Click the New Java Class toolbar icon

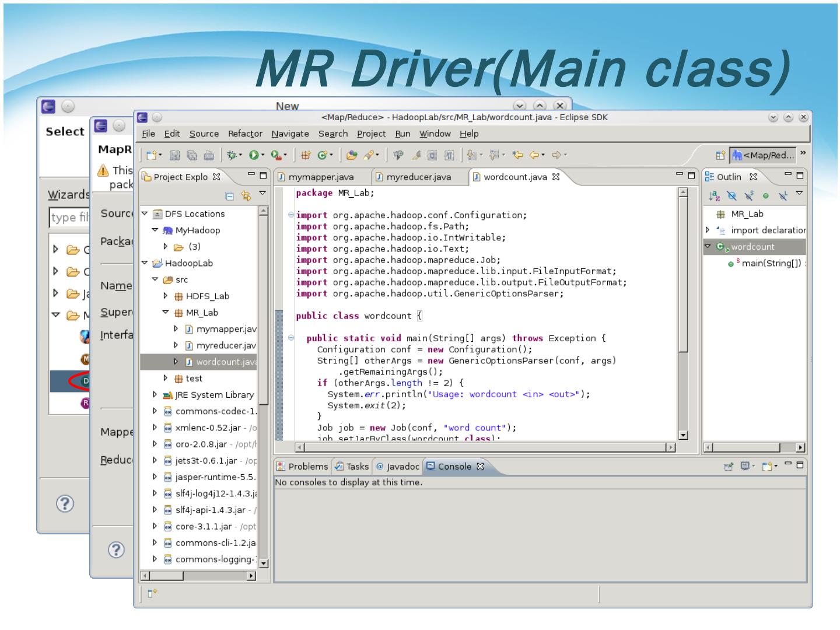click(323, 155)
